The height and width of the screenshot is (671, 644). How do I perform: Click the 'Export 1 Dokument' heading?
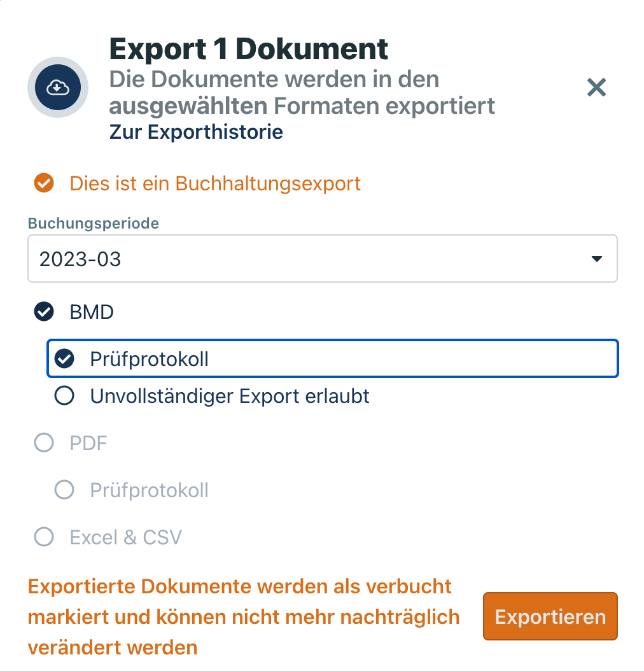(x=249, y=49)
